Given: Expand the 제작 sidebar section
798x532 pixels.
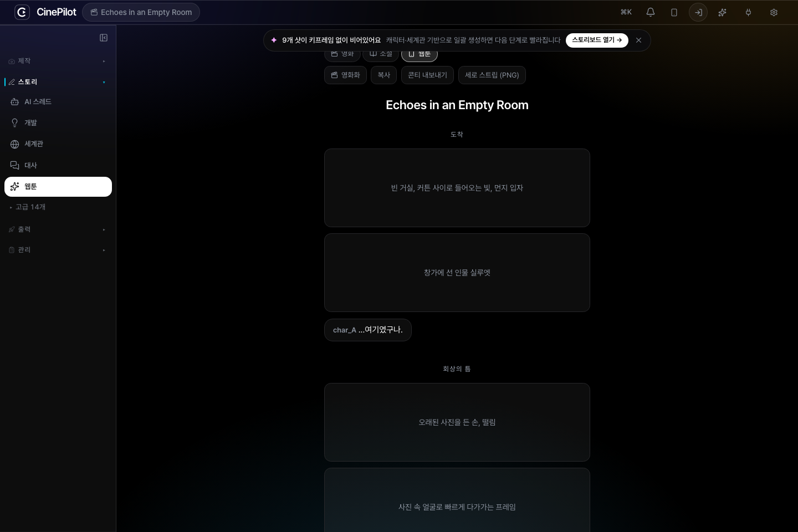Looking at the screenshot, I should [x=58, y=61].
